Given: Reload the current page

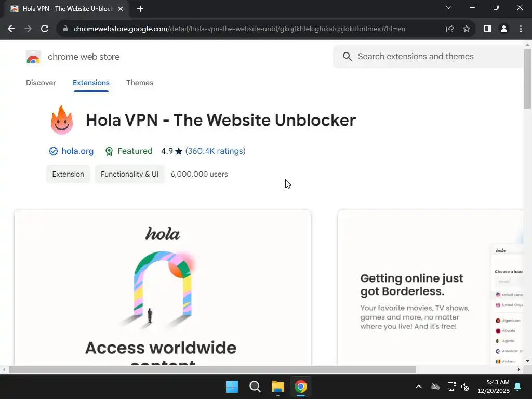Looking at the screenshot, I should pos(45,29).
